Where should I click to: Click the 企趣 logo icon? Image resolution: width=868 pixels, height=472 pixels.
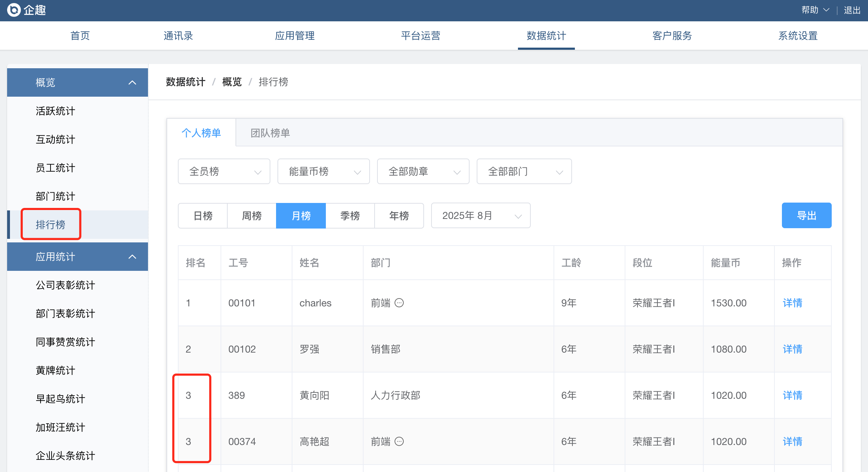pyautogui.click(x=14, y=10)
